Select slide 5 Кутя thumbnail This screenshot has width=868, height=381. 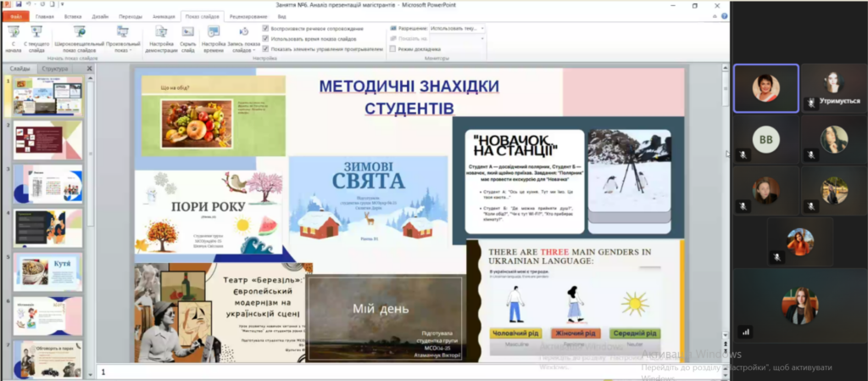tap(48, 272)
